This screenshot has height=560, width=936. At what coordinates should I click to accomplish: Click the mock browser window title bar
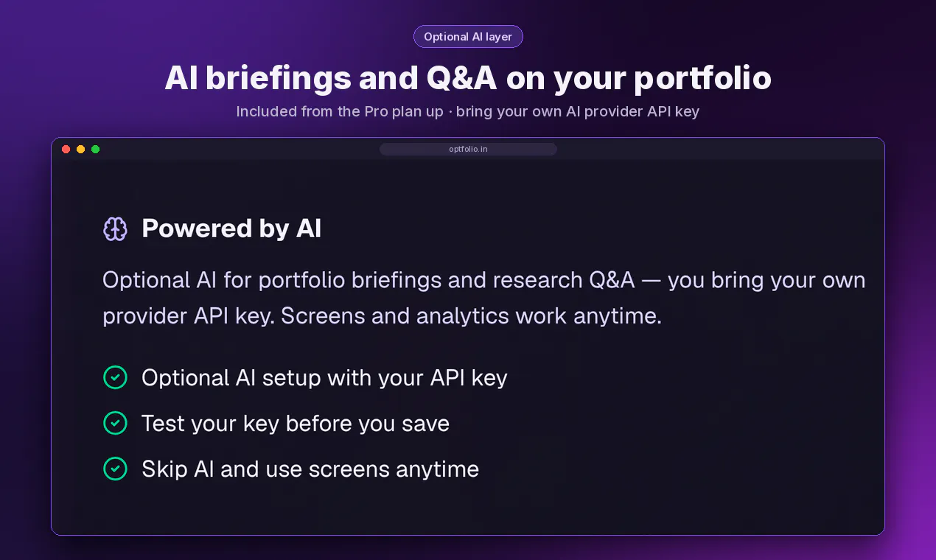coord(468,149)
